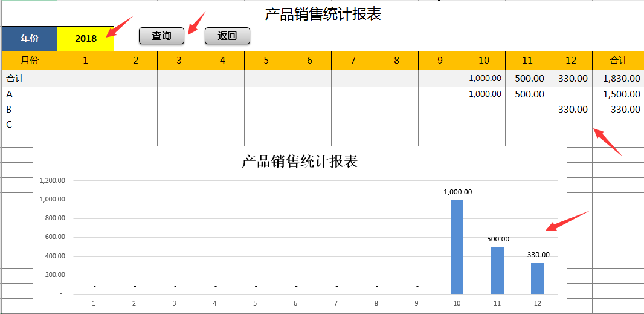Select product row label C
644x314 pixels.
click(29, 125)
